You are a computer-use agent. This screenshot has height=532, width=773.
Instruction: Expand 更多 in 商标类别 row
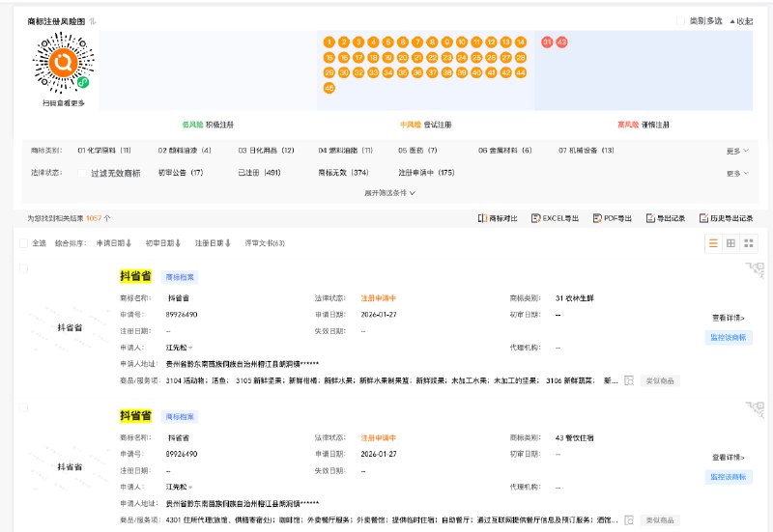(x=737, y=151)
